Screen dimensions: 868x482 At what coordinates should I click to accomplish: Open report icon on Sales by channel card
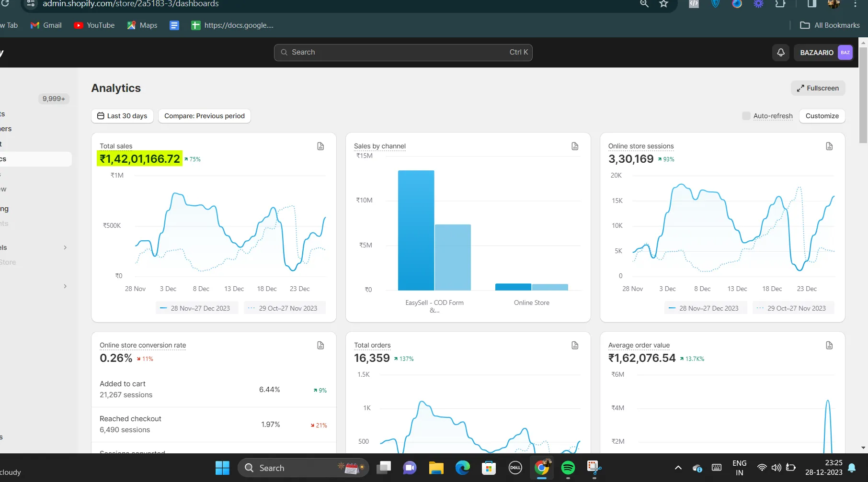[x=575, y=146]
